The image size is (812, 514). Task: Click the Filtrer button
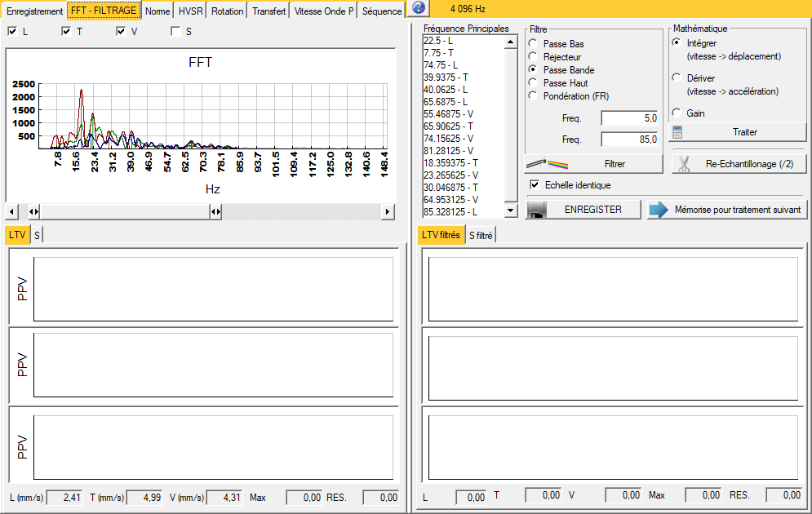pos(593,164)
